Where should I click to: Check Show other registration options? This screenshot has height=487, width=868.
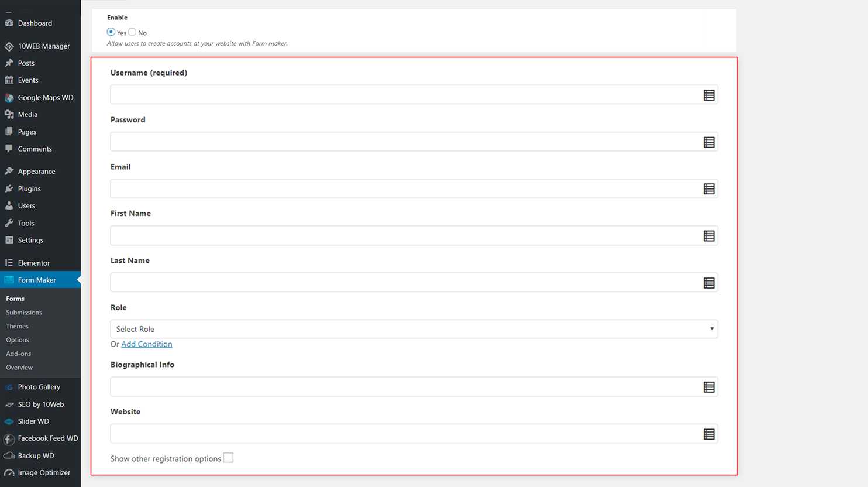click(x=228, y=458)
